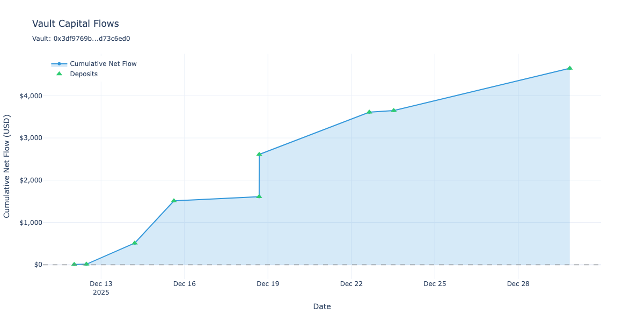Screen dimensions: 644x322
Task: Click the Dec 28 x-axis tick label
Action: (x=518, y=284)
